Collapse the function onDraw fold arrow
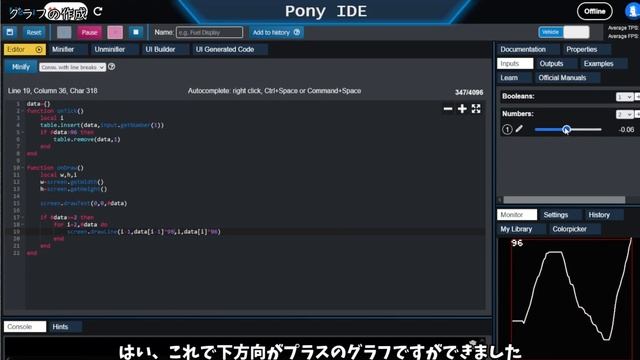Screen dimensions: 640x360 (23, 168)
